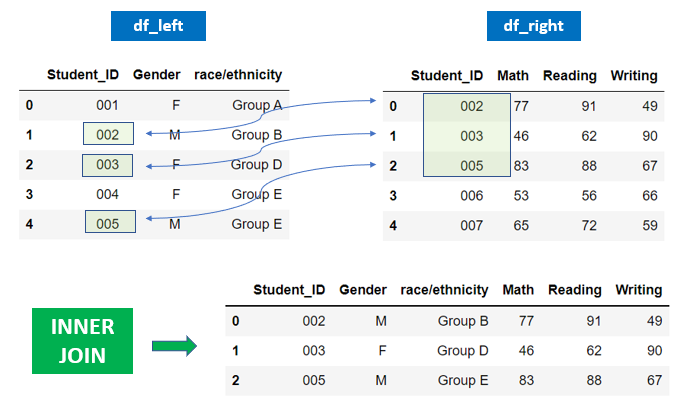
Task: Click 004 in df_left table
Action: pyautogui.click(x=108, y=194)
